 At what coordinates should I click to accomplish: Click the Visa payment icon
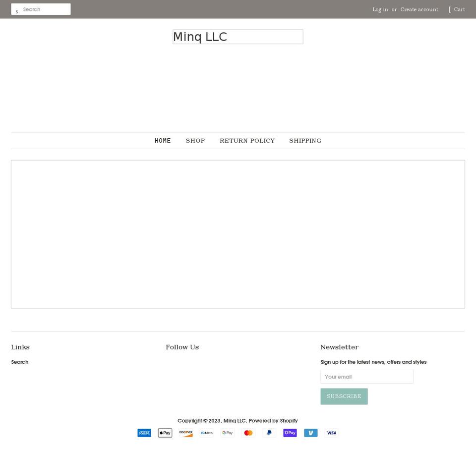(x=332, y=433)
